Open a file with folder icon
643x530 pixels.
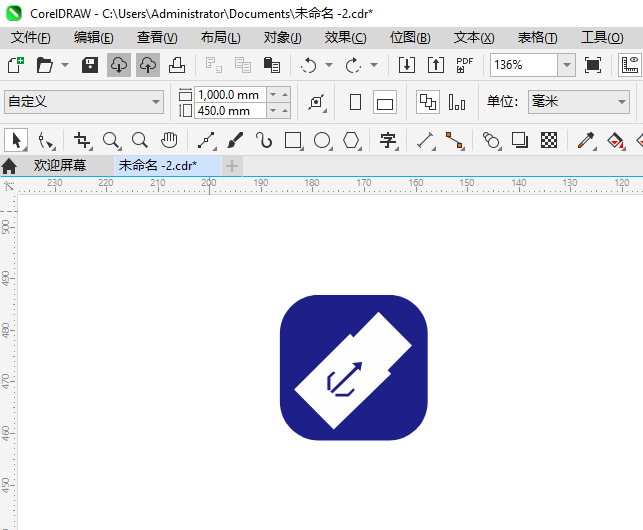(x=44, y=65)
